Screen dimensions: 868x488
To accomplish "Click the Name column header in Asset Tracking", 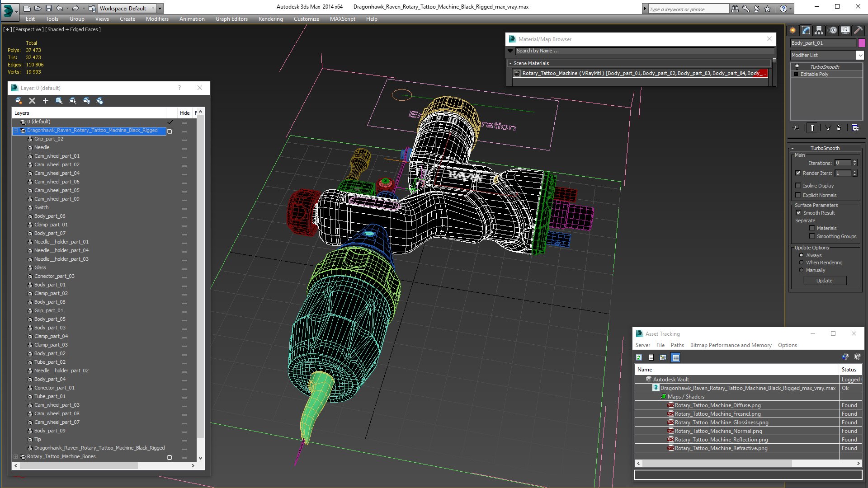I will [736, 370].
